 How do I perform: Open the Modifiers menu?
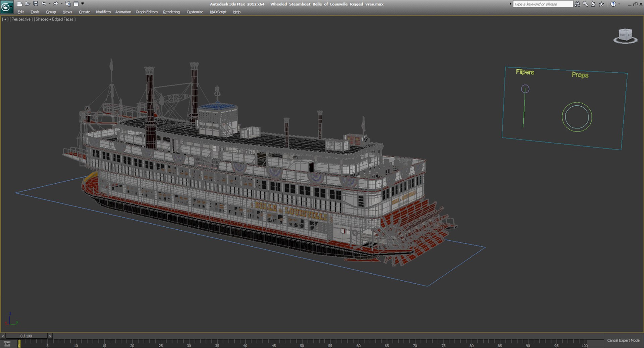103,12
